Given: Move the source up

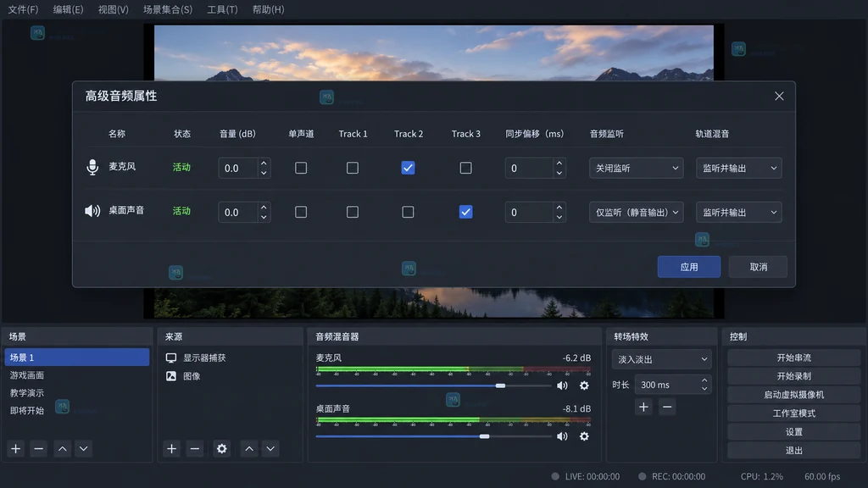Looking at the screenshot, I should [x=249, y=449].
